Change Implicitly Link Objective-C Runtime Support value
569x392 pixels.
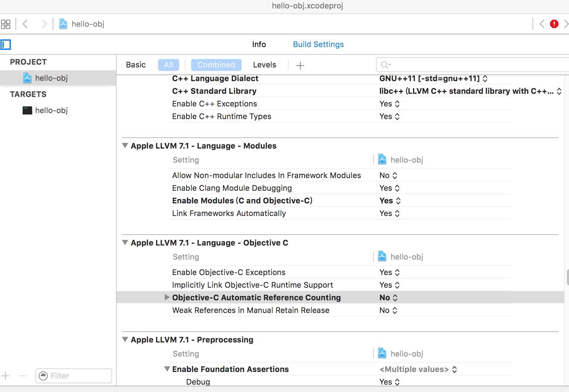point(390,285)
